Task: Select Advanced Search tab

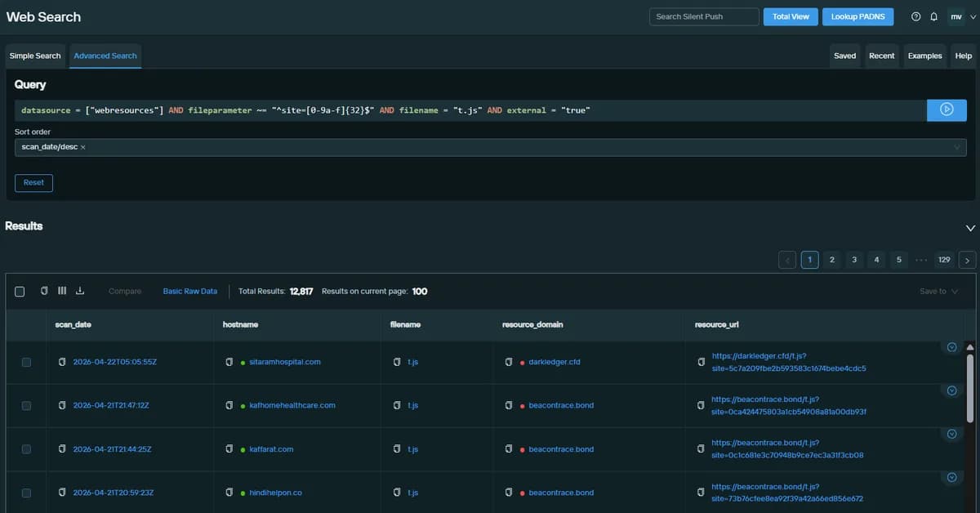Action: click(105, 56)
